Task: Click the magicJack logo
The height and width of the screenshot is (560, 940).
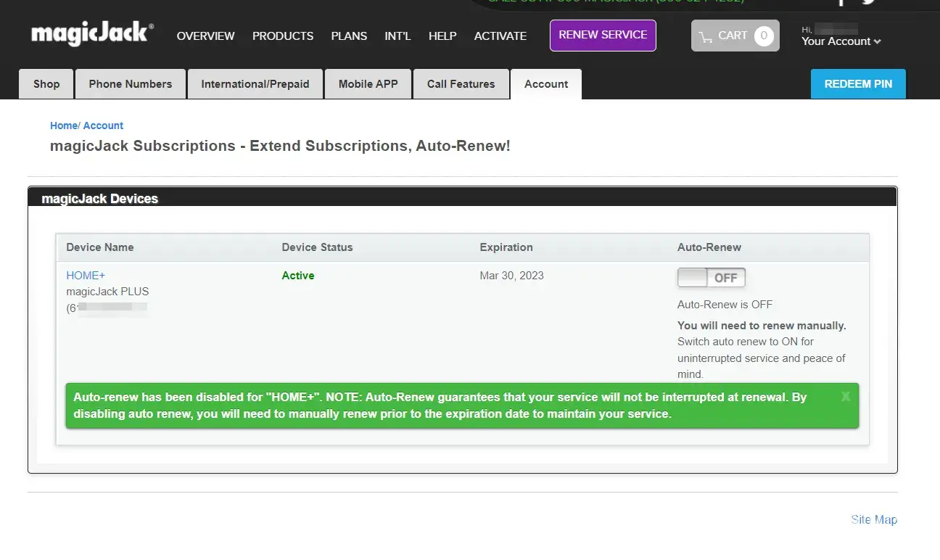Action: point(92,35)
